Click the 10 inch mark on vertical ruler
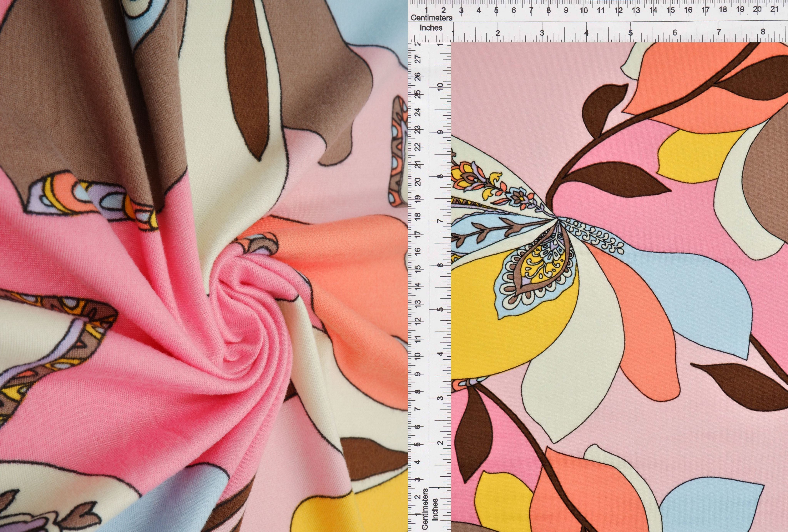The height and width of the screenshot is (532, 788). [x=440, y=87]
